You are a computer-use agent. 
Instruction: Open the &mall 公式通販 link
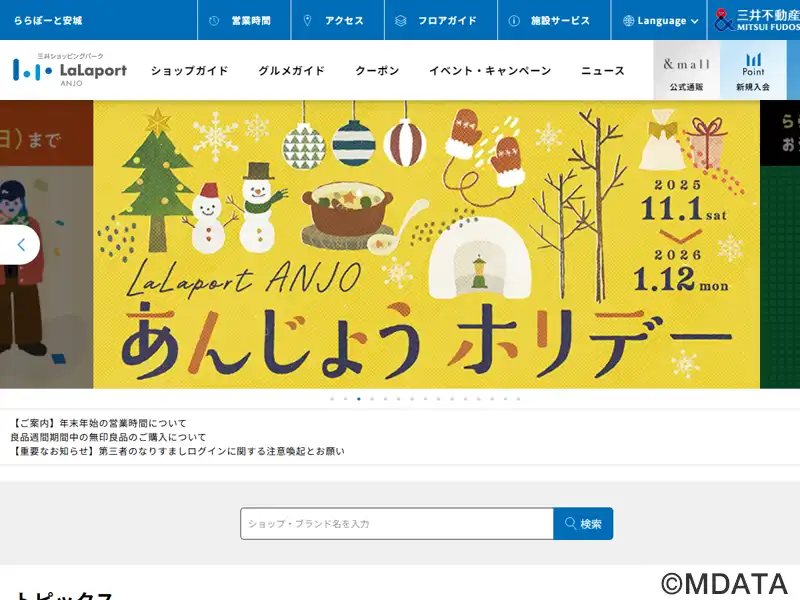(x=687, y=70)
